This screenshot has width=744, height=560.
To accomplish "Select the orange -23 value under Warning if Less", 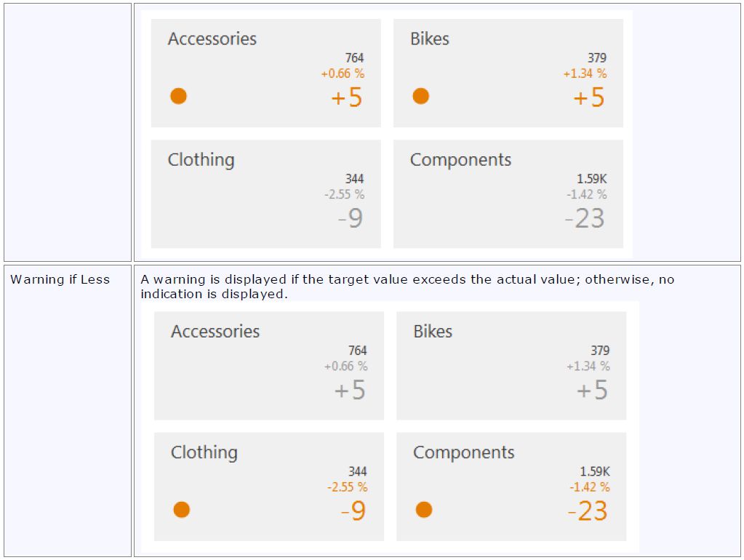I will (588, 511).
